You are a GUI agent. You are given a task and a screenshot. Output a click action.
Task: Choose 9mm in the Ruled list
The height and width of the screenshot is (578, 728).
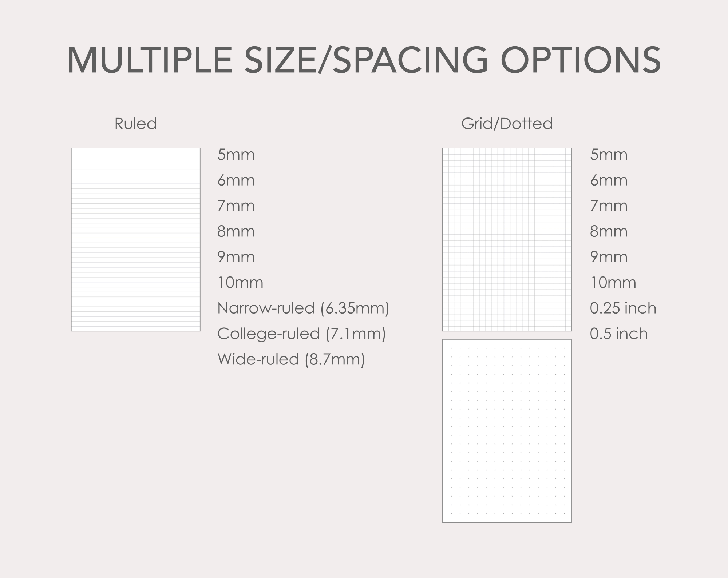tap(236, 257)
